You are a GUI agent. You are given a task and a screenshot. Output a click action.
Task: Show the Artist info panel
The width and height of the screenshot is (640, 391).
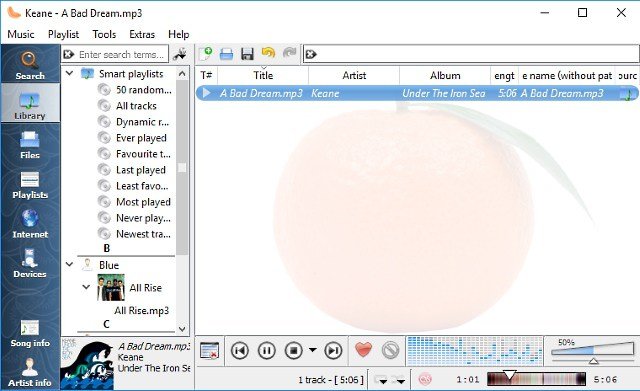30,372
